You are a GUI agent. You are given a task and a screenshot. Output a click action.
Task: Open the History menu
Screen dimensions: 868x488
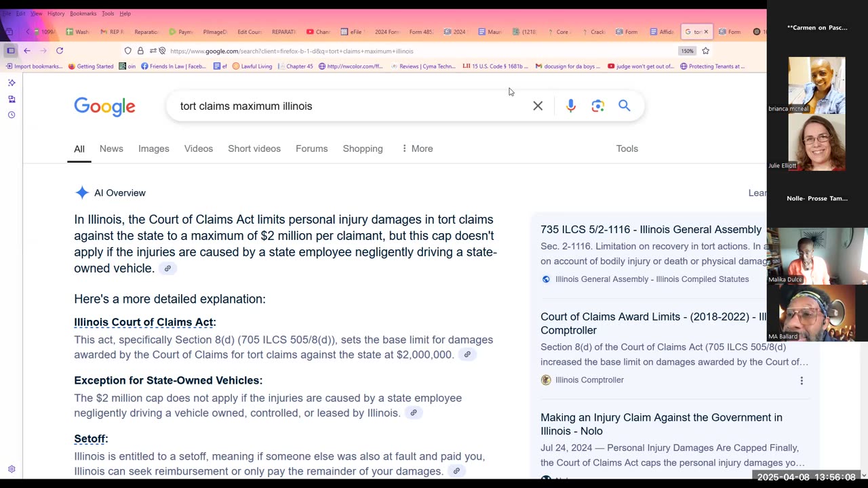point(56,14)
